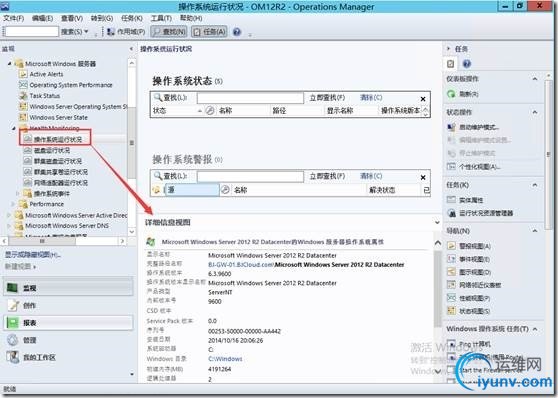Click the 状态视图(S) navigation icon
The height and width of the screenshot is (398, 558).
click(451, 311)
